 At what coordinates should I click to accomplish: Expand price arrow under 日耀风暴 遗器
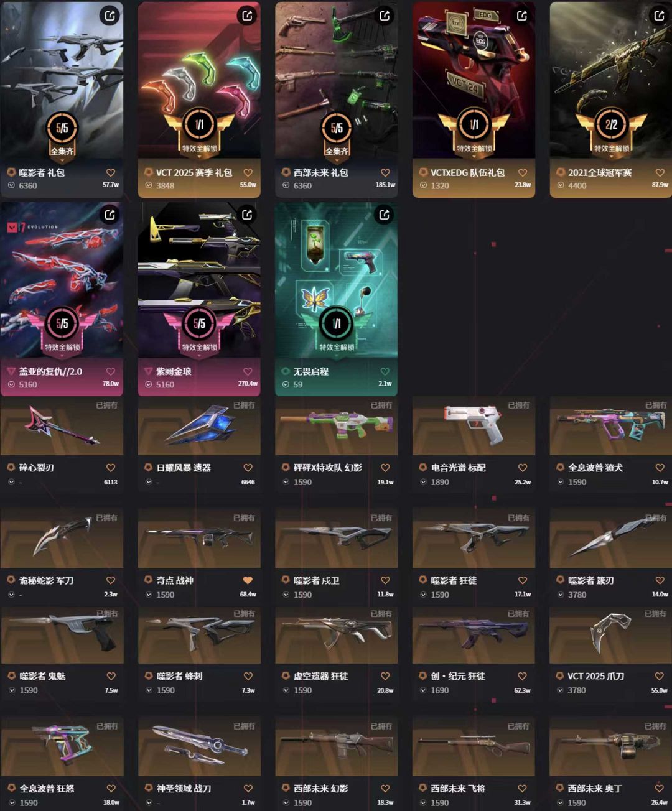149,482
